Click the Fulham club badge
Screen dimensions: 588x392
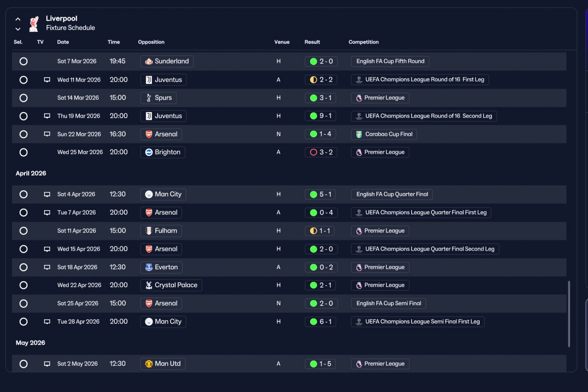coord(149,231)
